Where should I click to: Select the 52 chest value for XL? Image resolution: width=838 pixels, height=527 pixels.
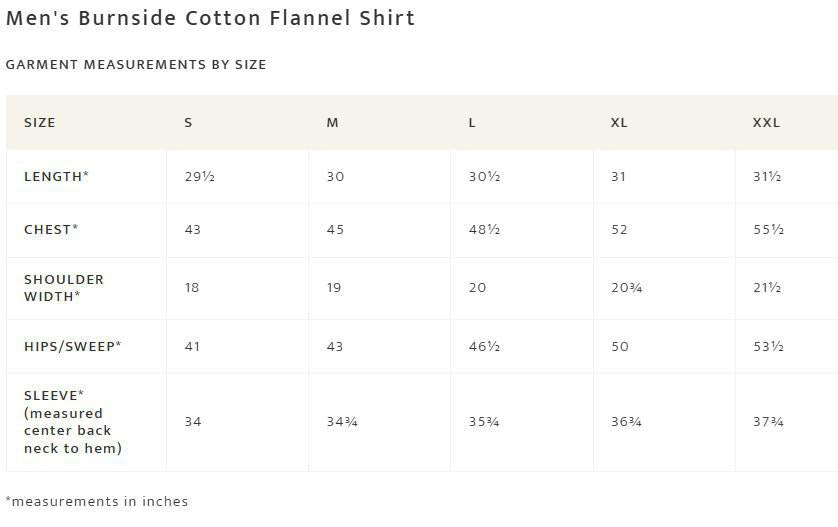[619, 229]
